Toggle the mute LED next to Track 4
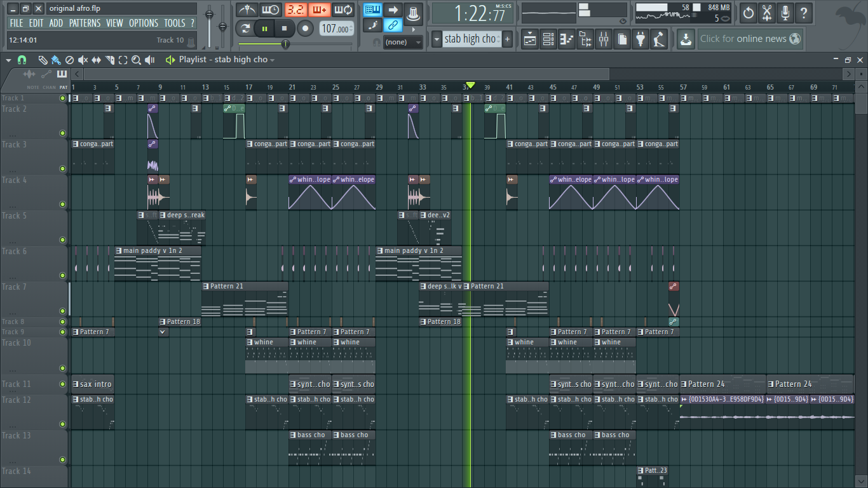This screenshot has width=868, height=488. click(x=62, y=205)
